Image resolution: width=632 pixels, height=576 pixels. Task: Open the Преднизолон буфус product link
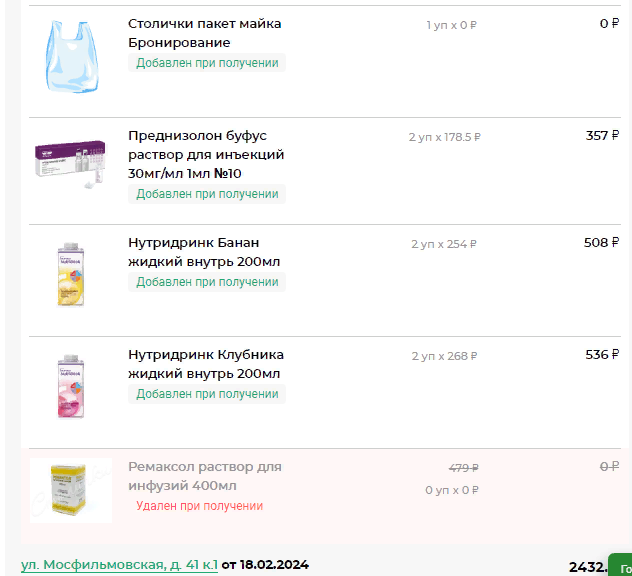(206, 154)
